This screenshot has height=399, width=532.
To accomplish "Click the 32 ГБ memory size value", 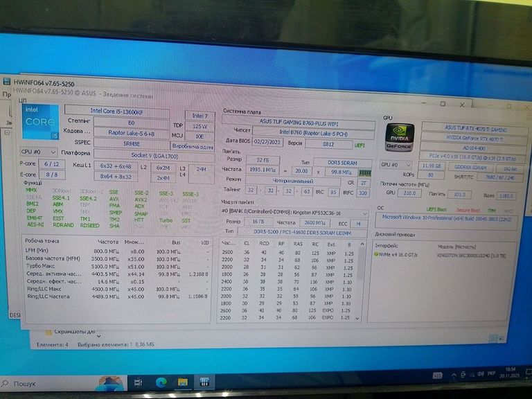I will click(x=263, y=159).
